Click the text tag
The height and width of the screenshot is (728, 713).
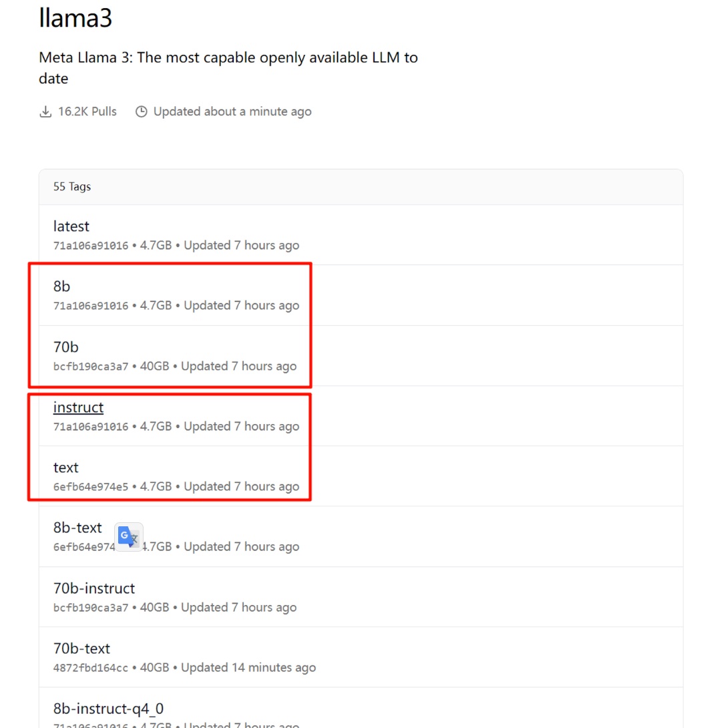pyautogui.click(x=66, y=468)
